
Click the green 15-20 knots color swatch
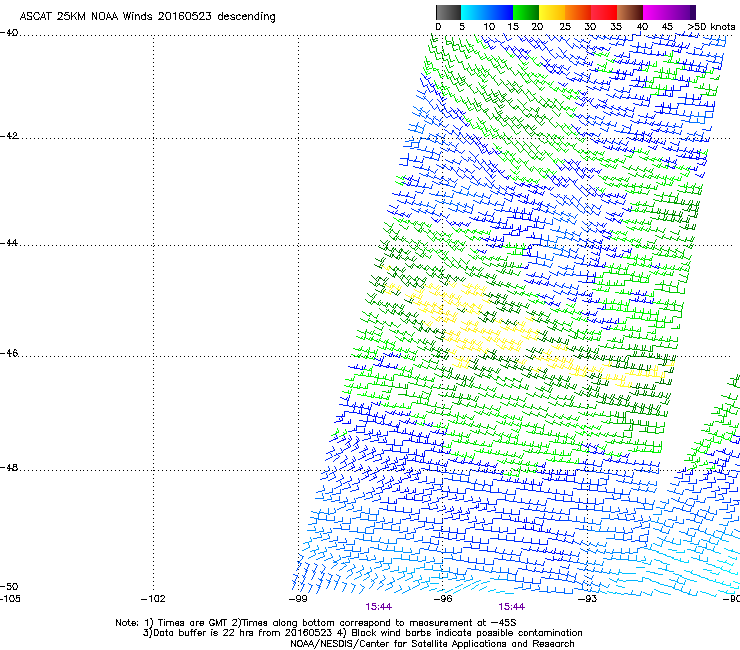526,12
